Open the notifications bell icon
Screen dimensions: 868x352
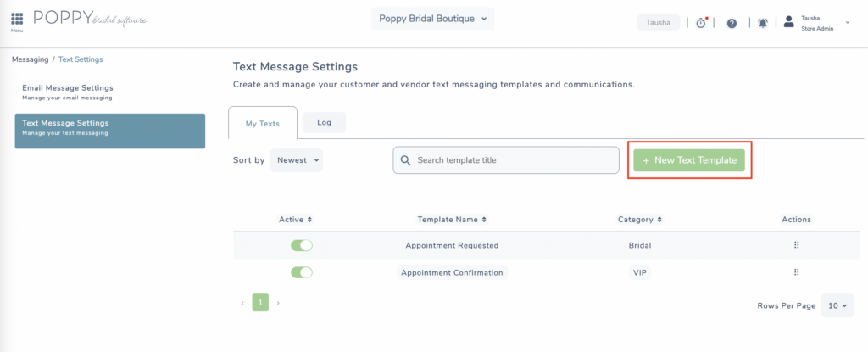pyautogui.click(x=763, y=23)
